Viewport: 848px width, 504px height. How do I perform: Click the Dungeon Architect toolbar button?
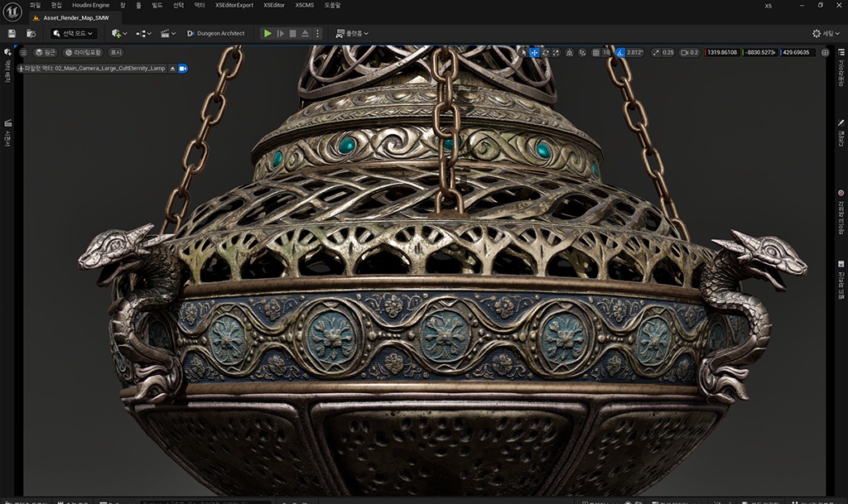coord(217,33)
